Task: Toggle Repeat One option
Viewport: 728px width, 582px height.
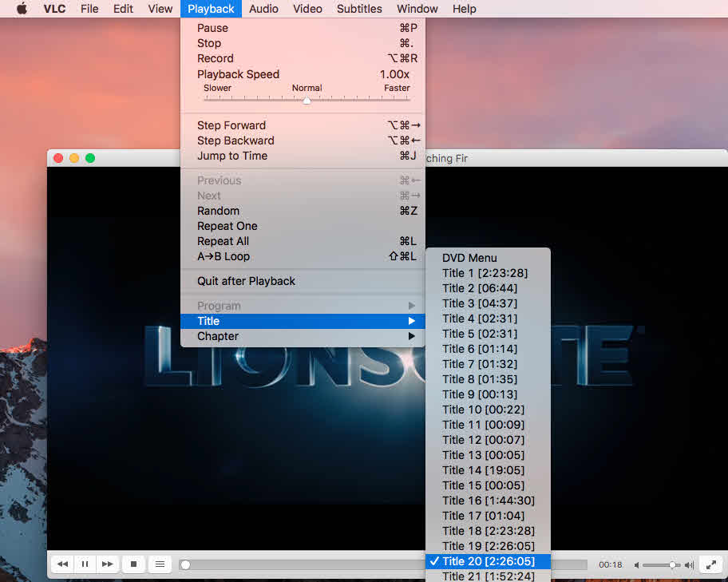Action: click(303, 226)
